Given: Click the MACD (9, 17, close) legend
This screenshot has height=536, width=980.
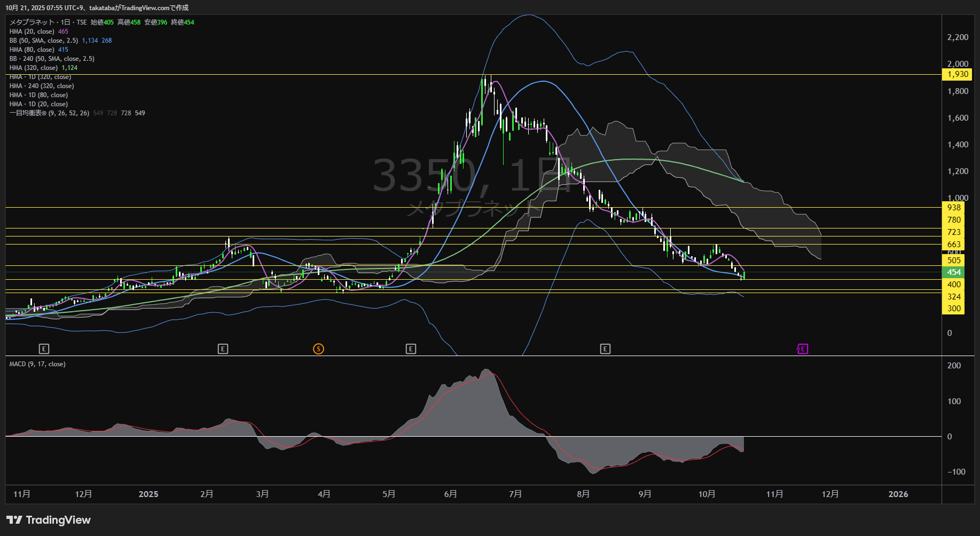Looking at the screenshot, I should [37, 364].
